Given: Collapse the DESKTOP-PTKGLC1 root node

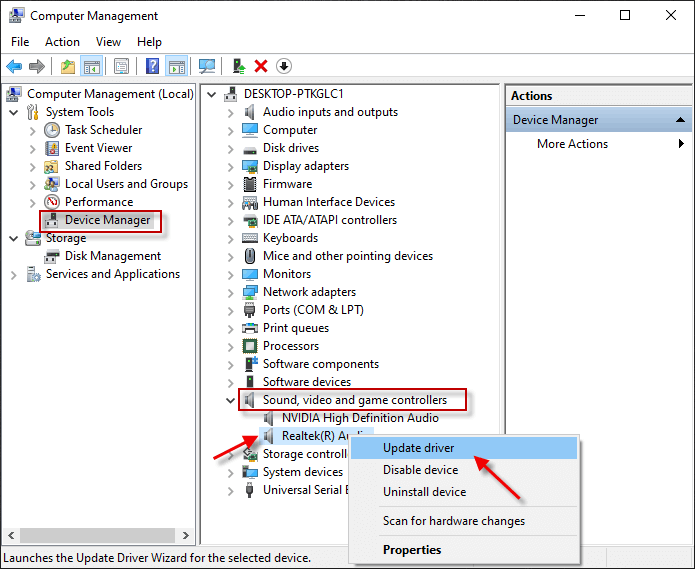Looking at the screenshot, I should [x=211, y=94].
